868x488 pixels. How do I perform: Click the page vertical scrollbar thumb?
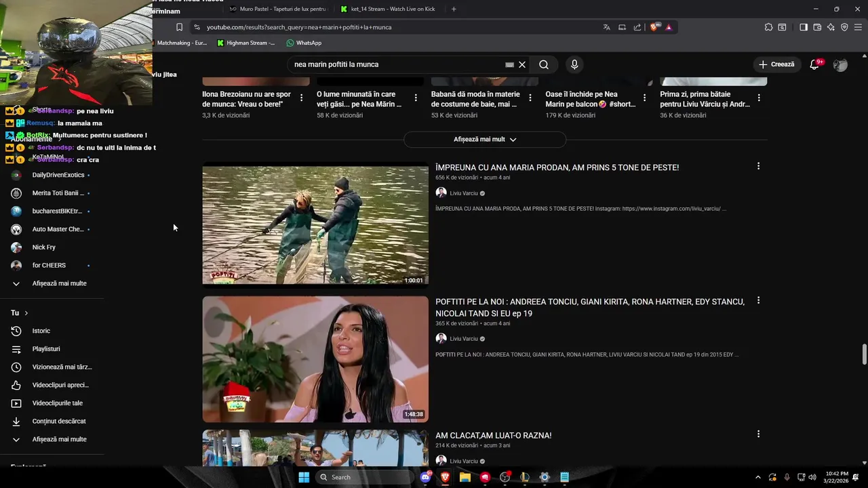click(865, 354)
